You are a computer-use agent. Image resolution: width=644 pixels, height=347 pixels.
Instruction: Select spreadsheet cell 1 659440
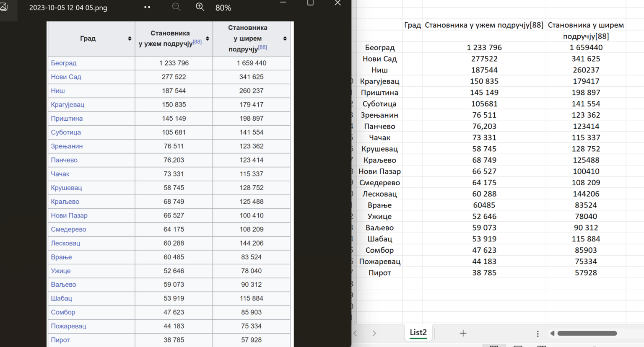[586, 48]
